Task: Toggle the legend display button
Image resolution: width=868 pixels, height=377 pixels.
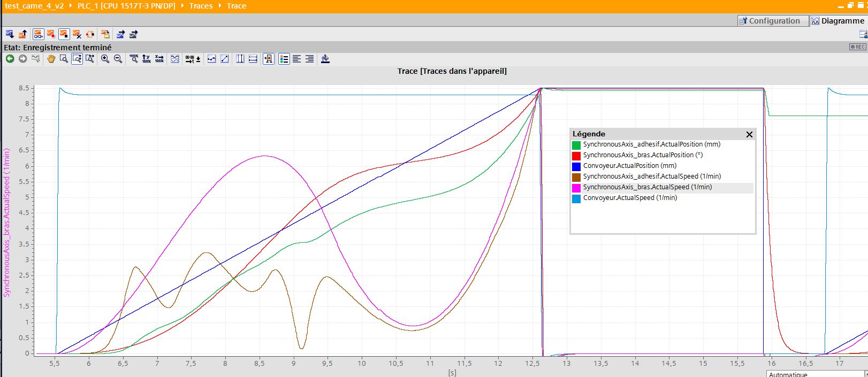Action: click(x=284, y=59)
